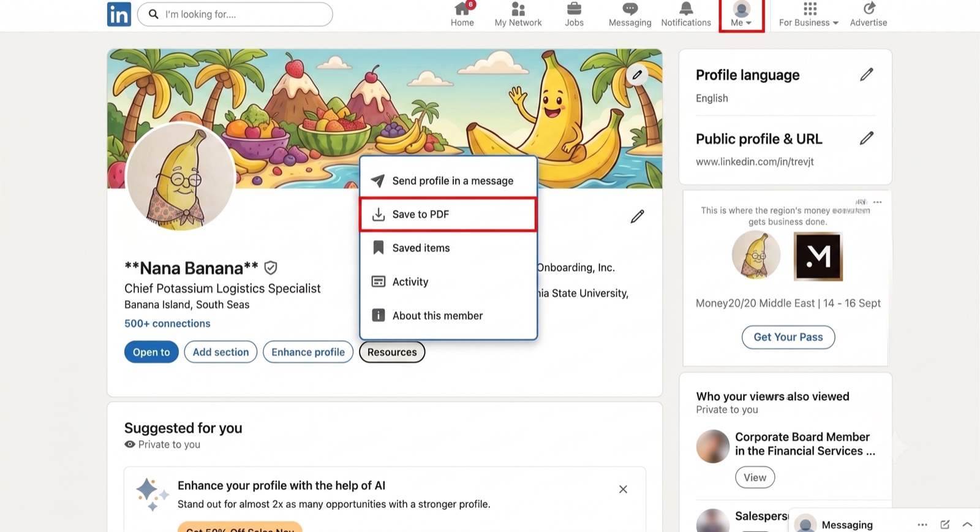The height and width of the screenshot is (532, 980).
Task: Toggle the Resources dropdown button
Action: point(392,352)
